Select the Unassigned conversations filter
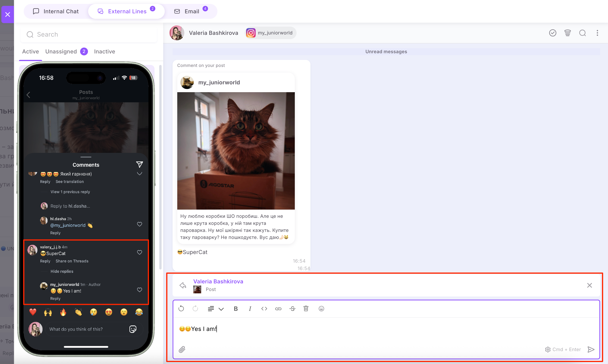 [61, 51]
